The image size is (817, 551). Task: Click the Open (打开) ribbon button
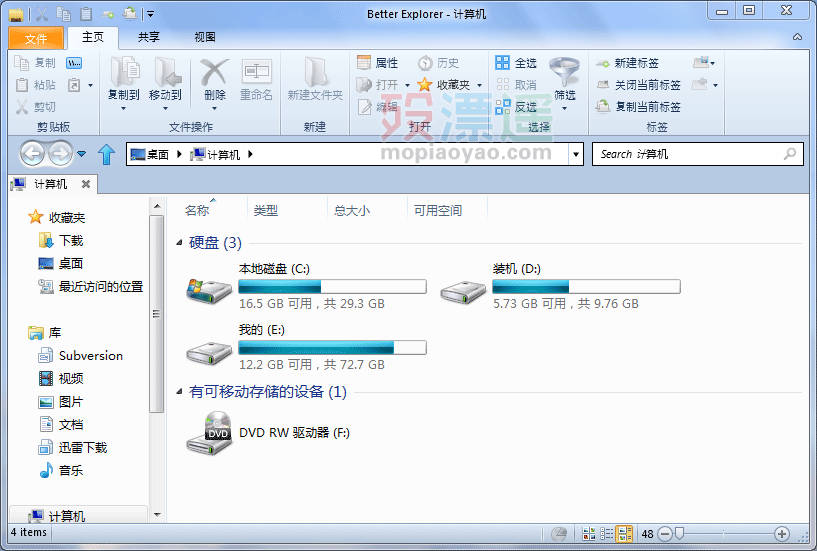coord(378,84)
